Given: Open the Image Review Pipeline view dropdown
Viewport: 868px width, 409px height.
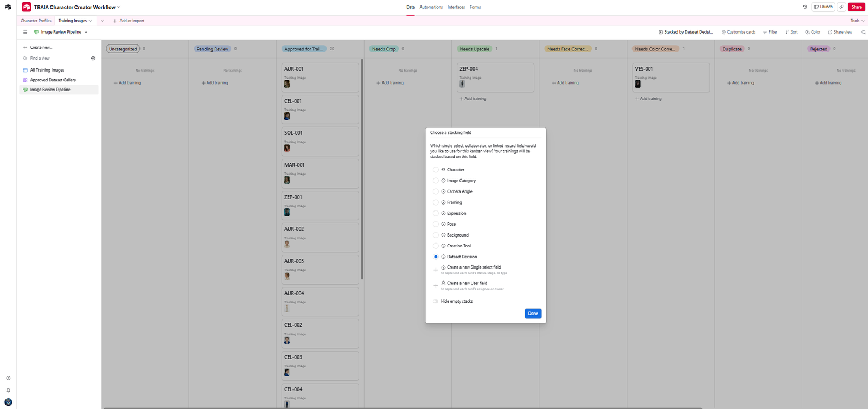Looking at the screenshot, I should pos(86,32).
